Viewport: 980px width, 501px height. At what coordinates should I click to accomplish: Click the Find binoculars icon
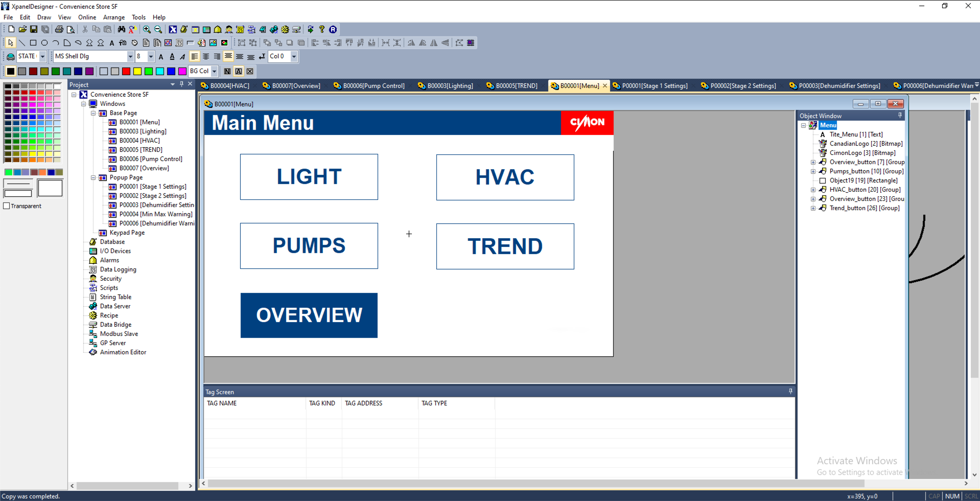click(x=121, y=29)
